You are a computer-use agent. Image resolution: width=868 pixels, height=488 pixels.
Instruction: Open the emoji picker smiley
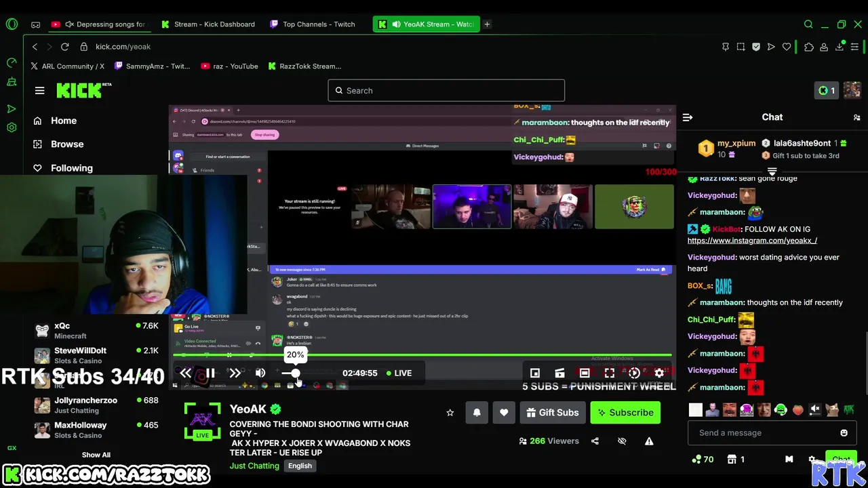tap(844, 432)
